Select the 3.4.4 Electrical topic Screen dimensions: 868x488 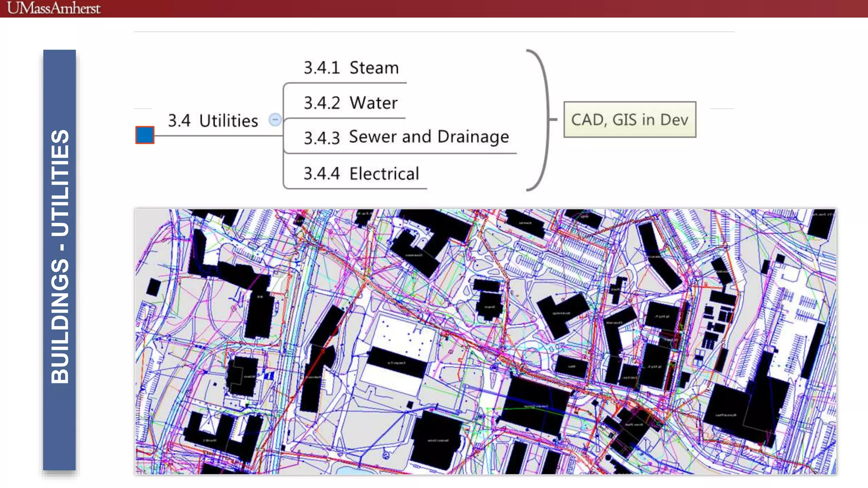361,174
